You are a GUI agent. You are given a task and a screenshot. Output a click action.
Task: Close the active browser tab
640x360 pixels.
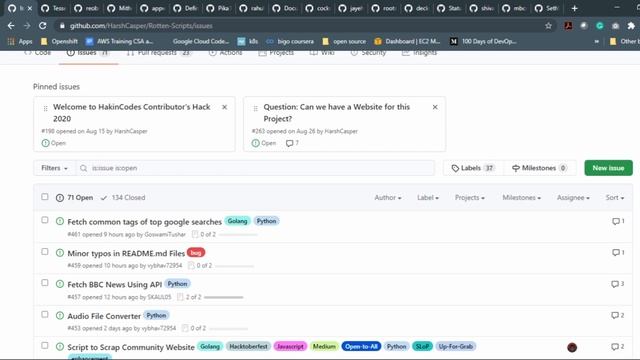click(x=30, y=8)
